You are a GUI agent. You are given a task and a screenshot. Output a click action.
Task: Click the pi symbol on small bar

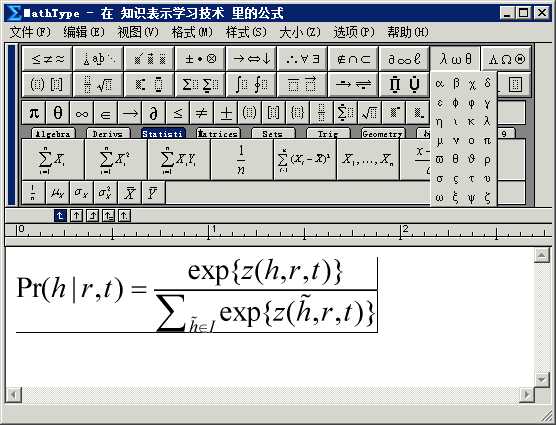(34, 113)
